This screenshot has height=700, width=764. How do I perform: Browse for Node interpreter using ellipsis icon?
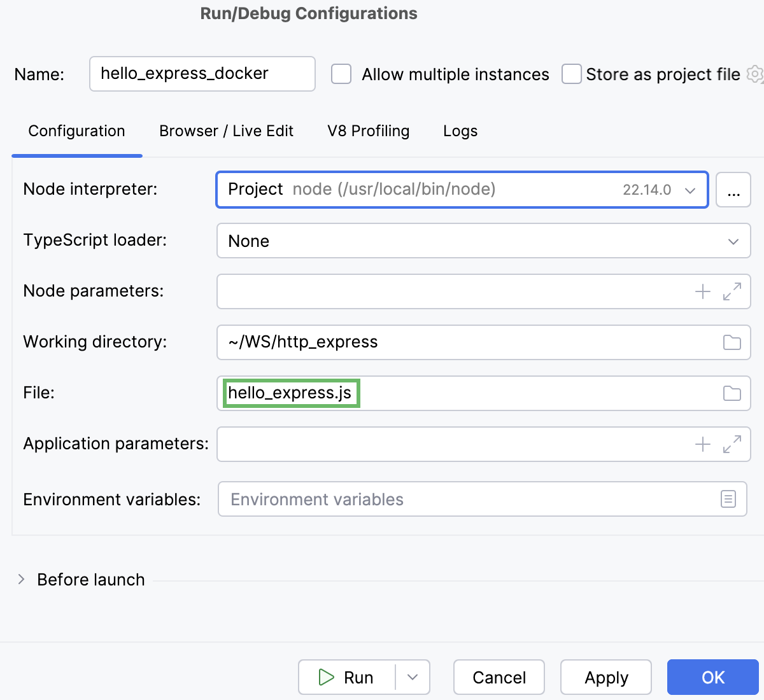(733, 189)
